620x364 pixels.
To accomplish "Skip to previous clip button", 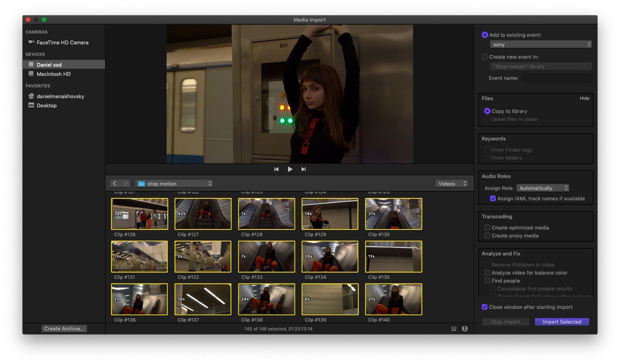I will coord(276,169).
